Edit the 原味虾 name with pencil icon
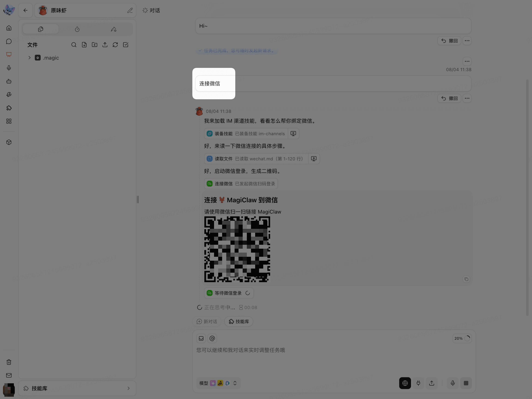The height and width of the screenshot is (399, 532). pyautogui.click(x=130, y=10)
